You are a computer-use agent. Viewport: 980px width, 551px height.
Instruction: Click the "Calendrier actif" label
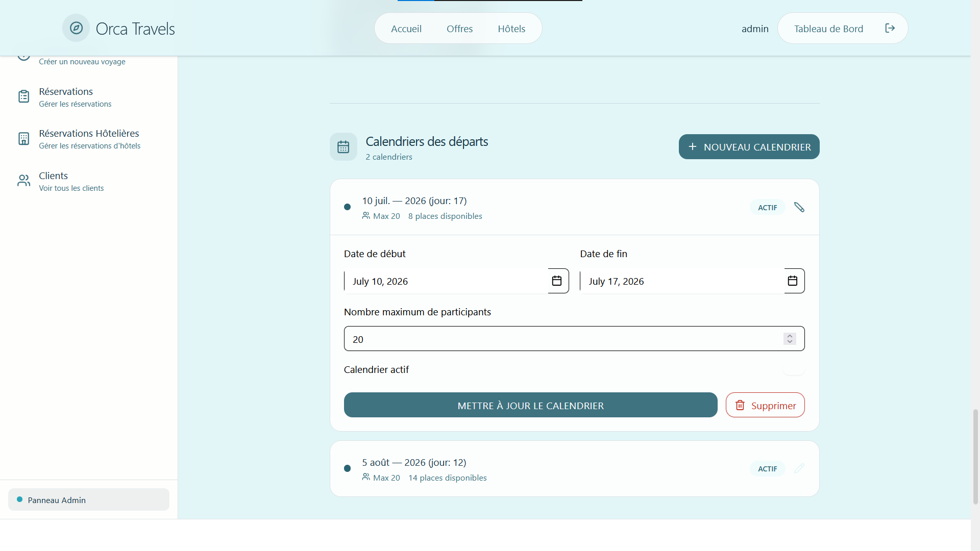pyautogui.click(x=376, y=369)
